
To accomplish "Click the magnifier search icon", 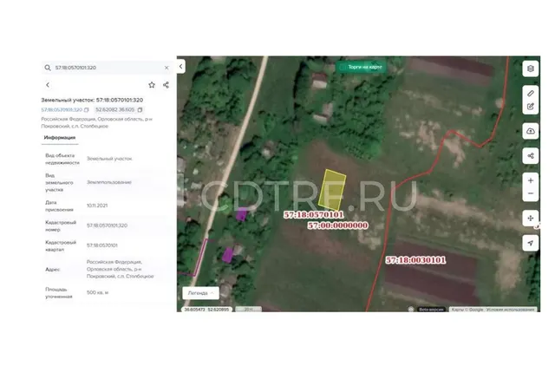I will click(48, 68).
